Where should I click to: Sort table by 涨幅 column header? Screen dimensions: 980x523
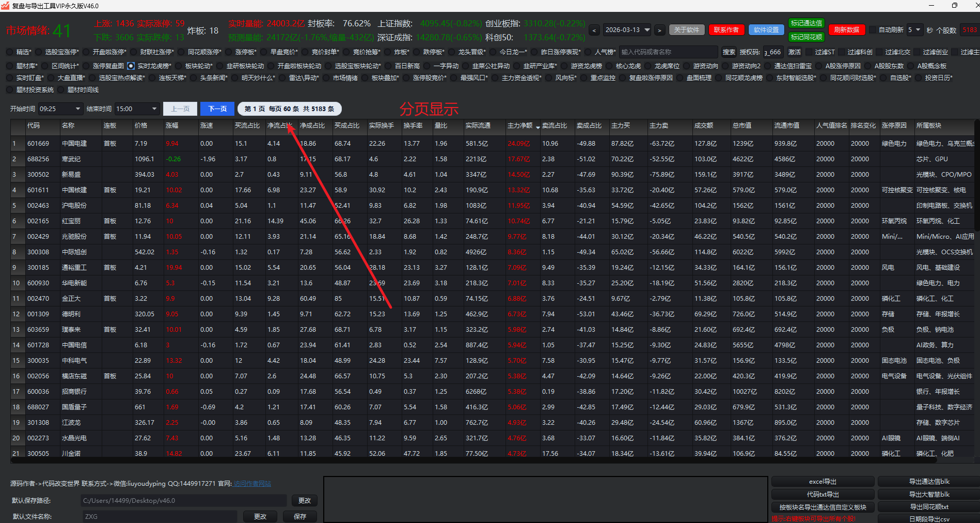tap(172, 126)
